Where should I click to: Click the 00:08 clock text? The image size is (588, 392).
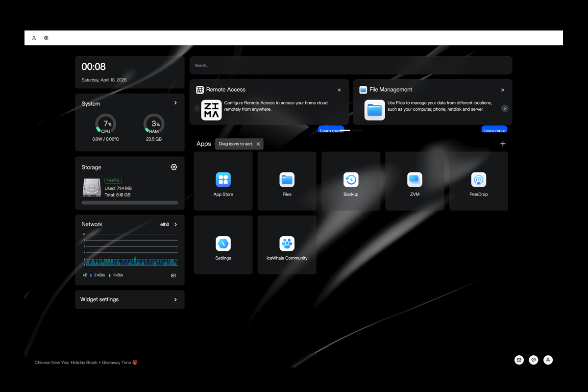pos(94,67)
